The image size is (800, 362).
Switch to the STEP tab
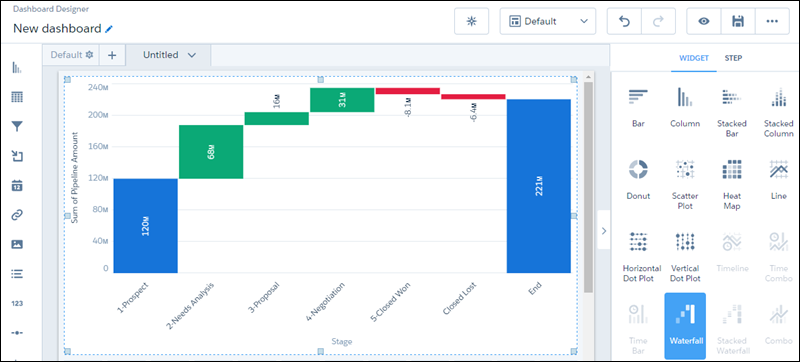(x=733, y=58)
